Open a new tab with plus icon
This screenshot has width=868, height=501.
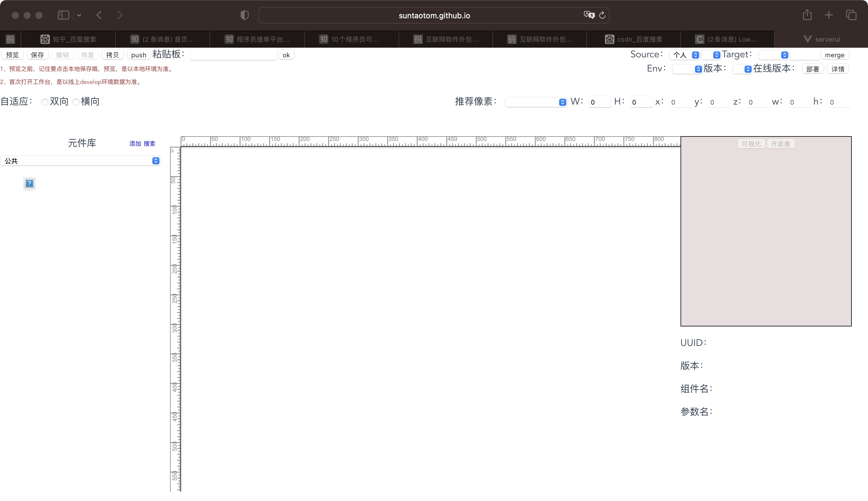coord(829,15)
